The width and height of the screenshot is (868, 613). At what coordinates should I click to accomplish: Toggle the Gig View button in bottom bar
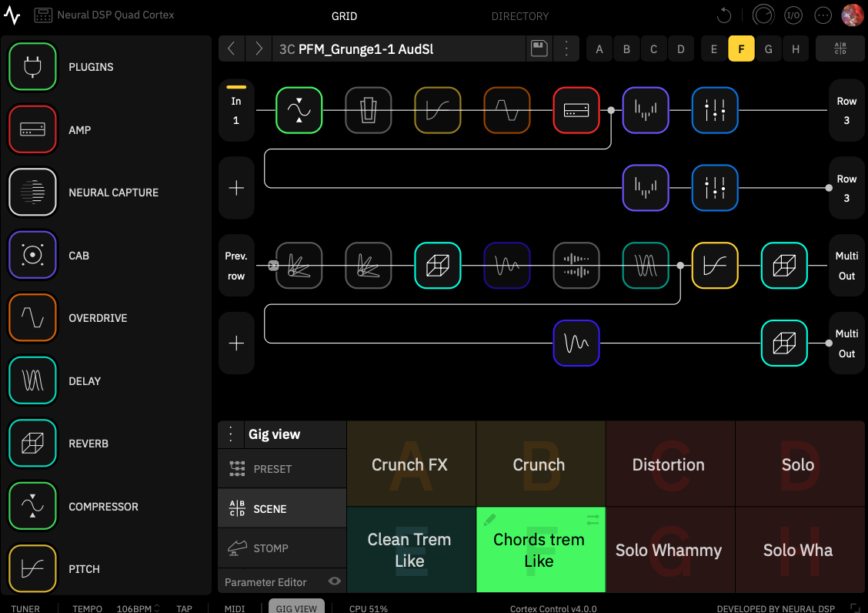(297, 608)
